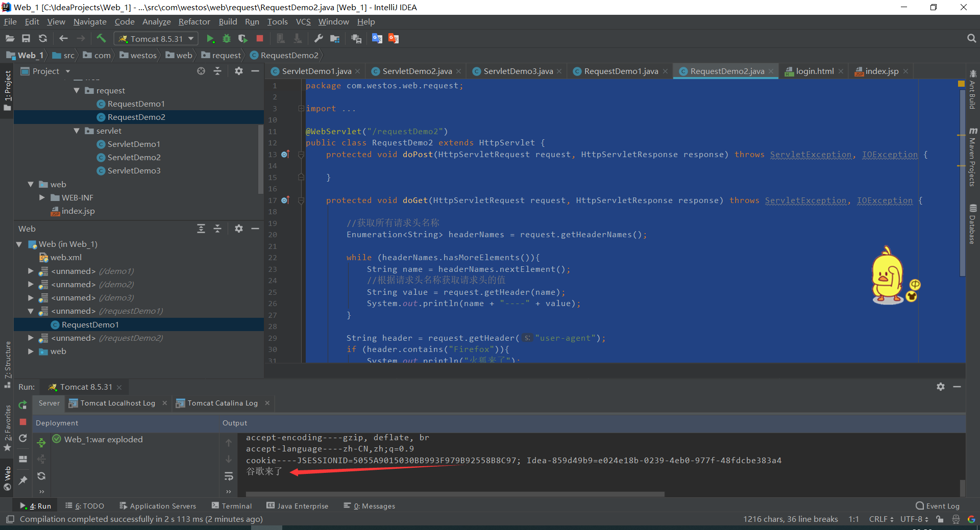Toggle the 2: Favorites tool window
The image size is (980, 530).
pos(7,427)
